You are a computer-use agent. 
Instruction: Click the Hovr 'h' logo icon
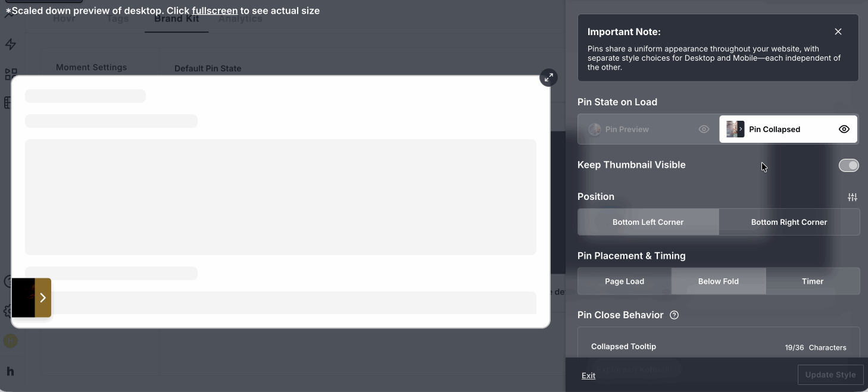(x=10, y=371)
